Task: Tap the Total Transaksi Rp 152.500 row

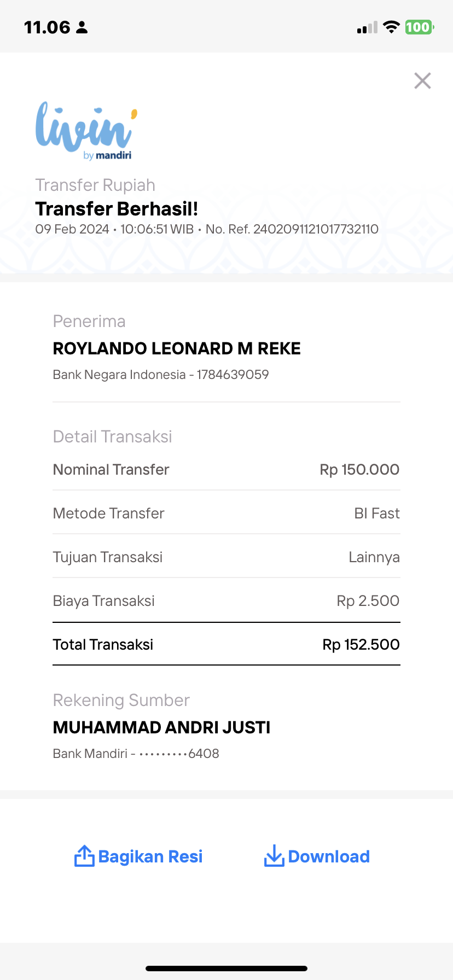Action: [x=226, y=644]
